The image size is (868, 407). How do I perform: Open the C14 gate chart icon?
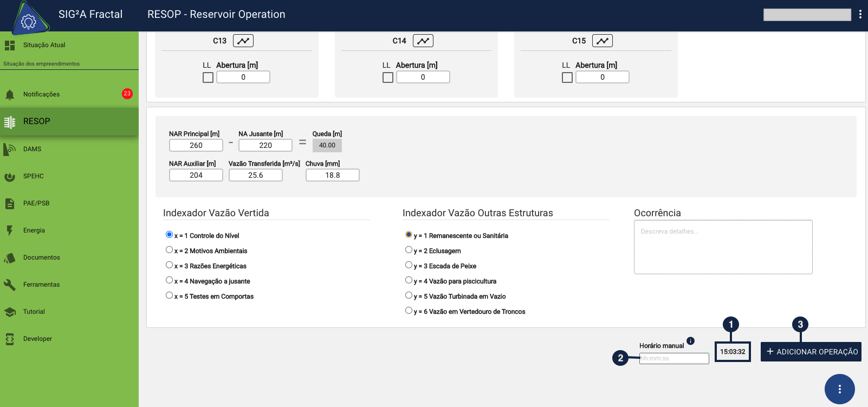tap(423, 41)
